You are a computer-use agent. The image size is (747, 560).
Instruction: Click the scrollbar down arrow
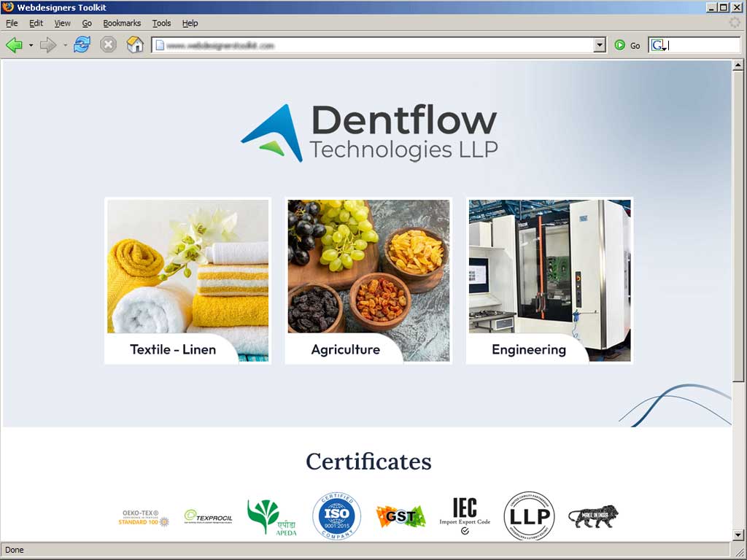click(738, 534)
